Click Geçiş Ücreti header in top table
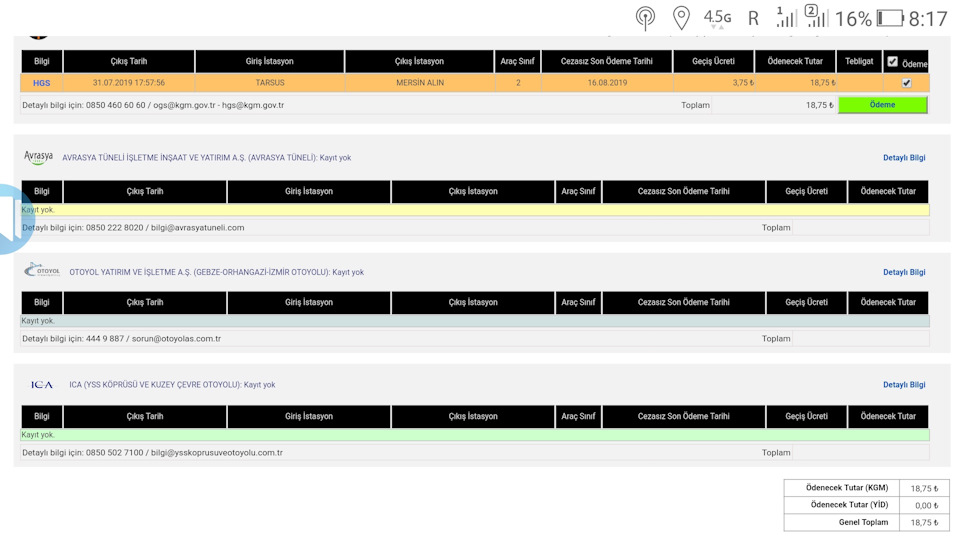The width and height of the screenshot is (960, 540). [713, 61]
